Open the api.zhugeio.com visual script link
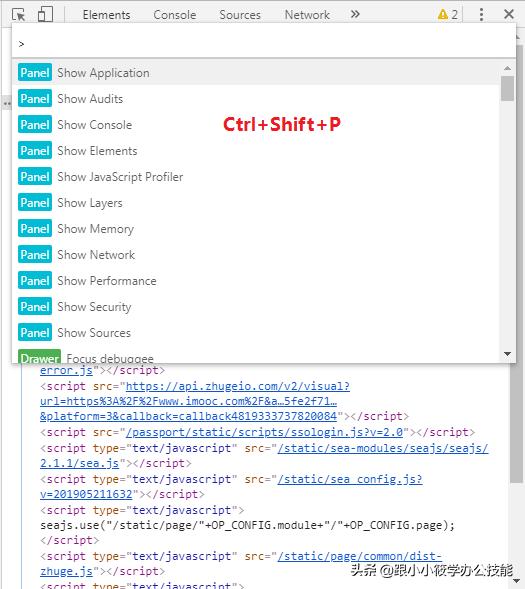Image resolution: width=525 pixels, height=589 pixels. click(195, 401)
